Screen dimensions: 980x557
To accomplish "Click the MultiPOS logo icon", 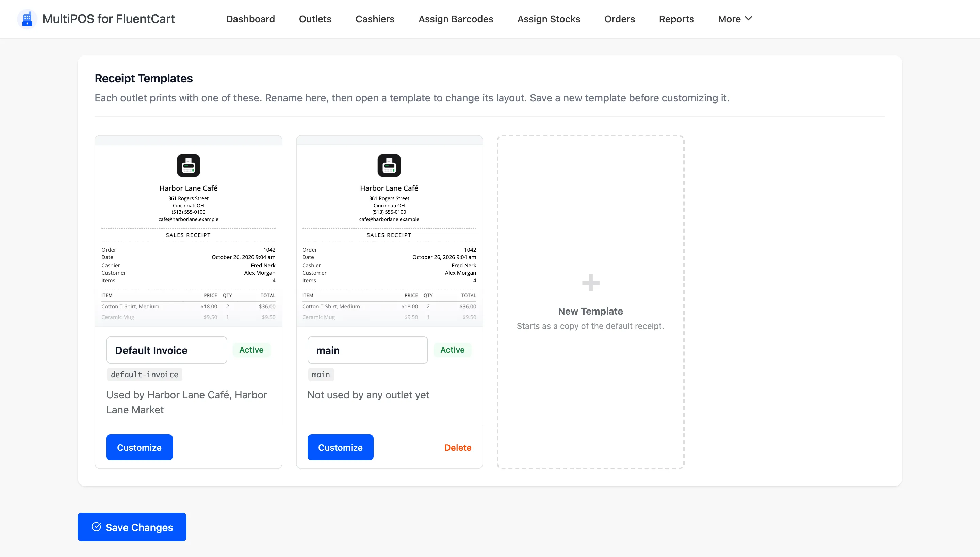I will point(27,19).
